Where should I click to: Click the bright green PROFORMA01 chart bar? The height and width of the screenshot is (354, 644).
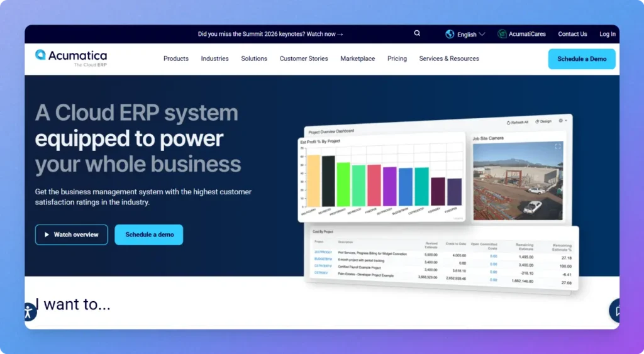343,184
